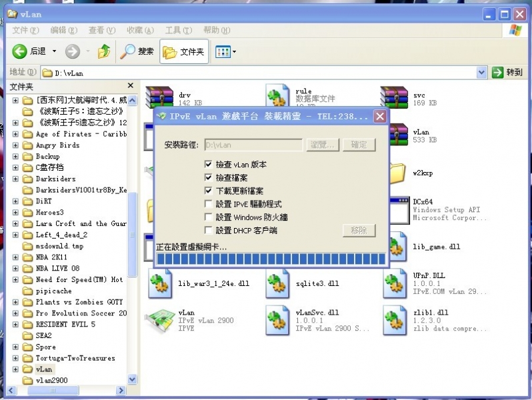
Task: Close the folders side pane
Action: pyautogui.click(x=131, y=85)
